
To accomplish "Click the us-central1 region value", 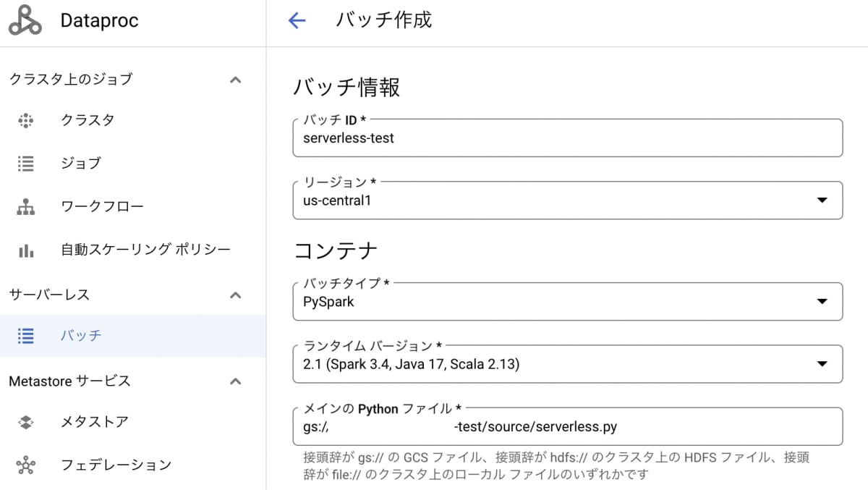I will [337, 200].
